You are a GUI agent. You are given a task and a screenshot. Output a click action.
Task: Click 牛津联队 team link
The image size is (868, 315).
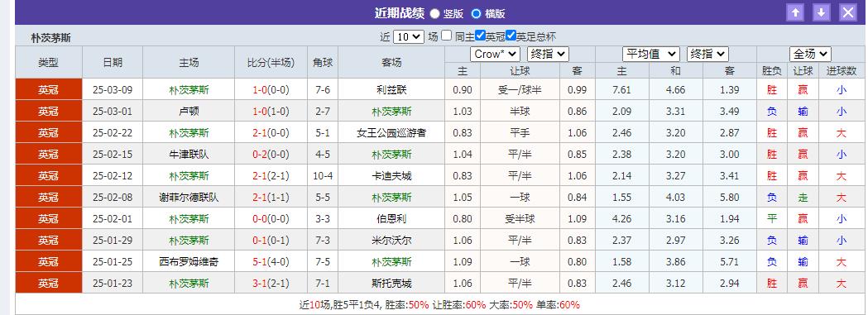point(189,154)
